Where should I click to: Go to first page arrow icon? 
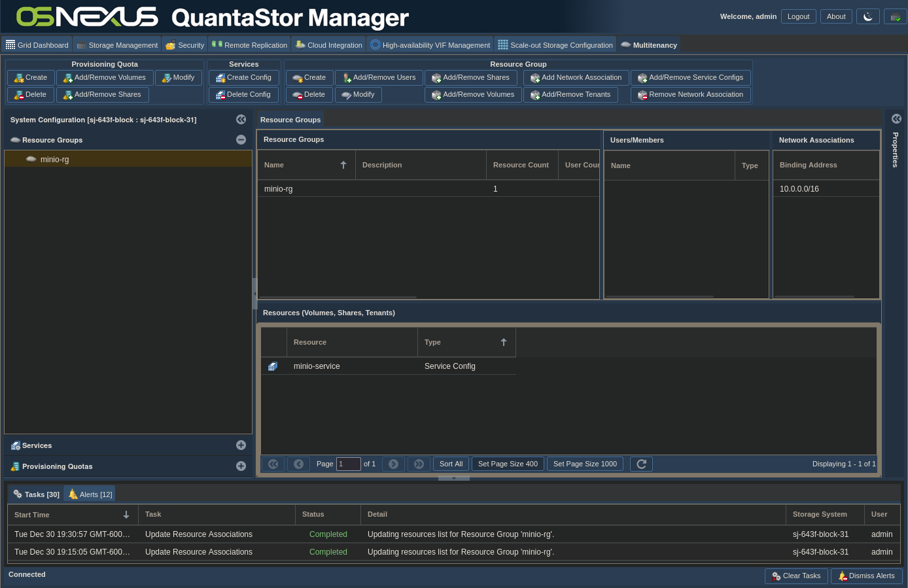[x=273, y=464]
